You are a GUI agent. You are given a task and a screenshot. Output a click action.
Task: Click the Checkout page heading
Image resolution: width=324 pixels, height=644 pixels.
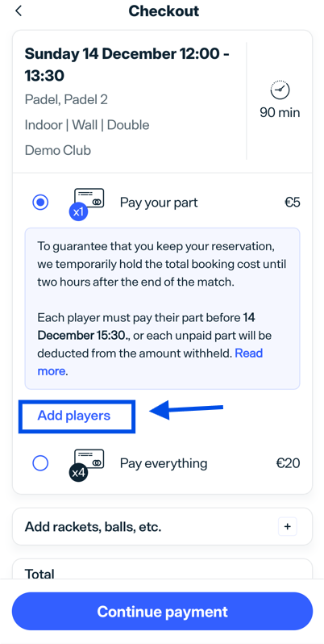[164, 11]
